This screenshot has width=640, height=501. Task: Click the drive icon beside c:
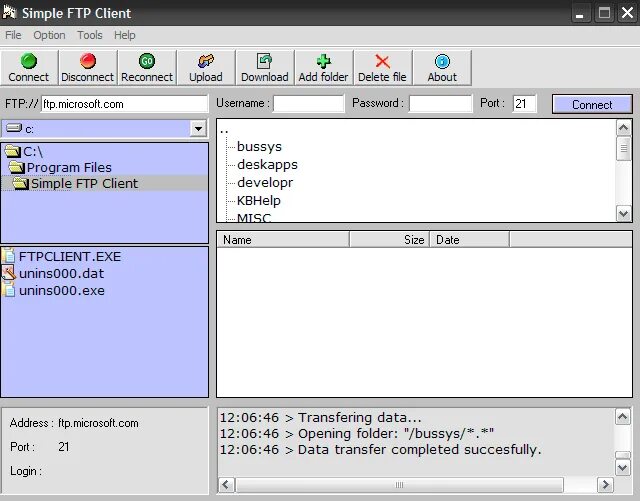14,128
